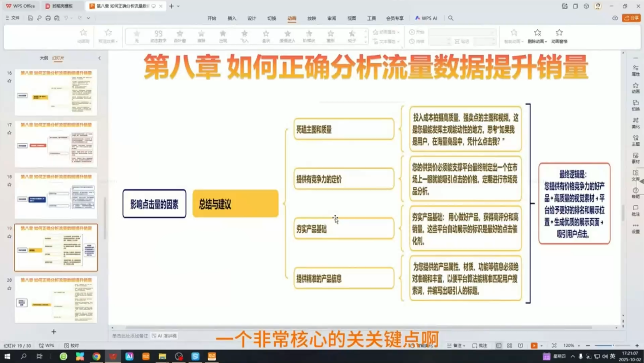
Task: Click the zoom slider in the status bar
Action: tap(612, 345)
